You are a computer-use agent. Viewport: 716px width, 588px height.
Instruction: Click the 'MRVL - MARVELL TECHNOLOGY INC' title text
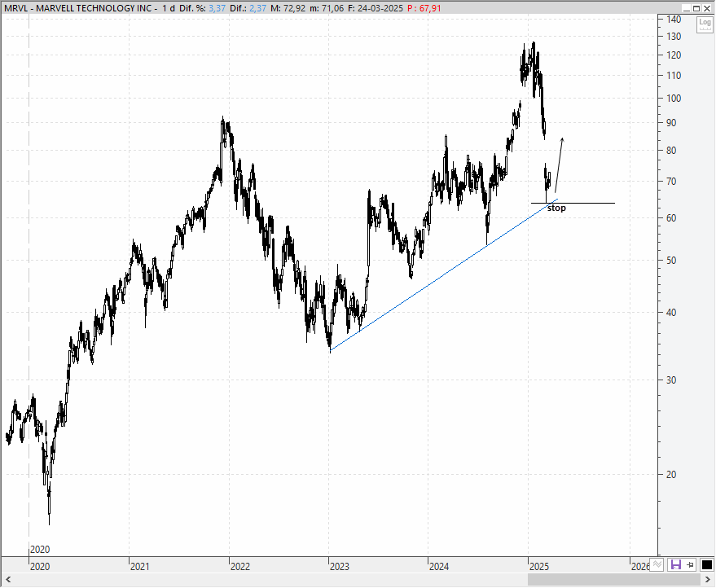77,8
